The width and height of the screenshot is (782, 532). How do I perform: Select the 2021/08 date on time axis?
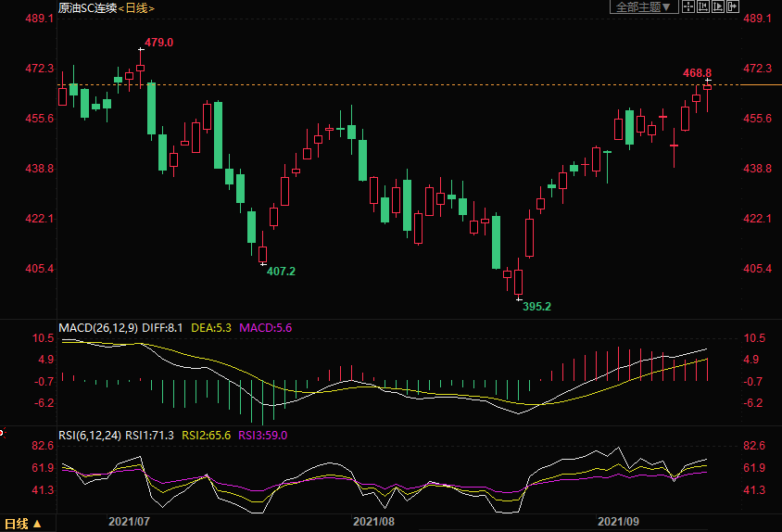click(x=373, y=522)
